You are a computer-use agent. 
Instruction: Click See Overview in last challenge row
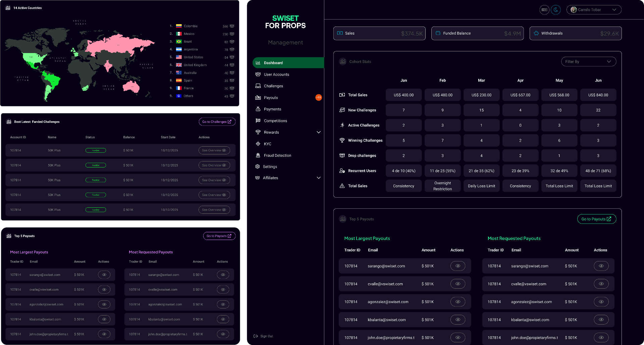click(214, 210)
